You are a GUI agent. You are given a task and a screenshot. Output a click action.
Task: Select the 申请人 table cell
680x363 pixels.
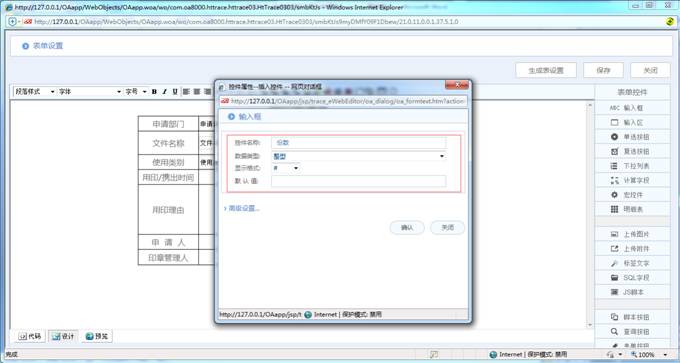(x=168, y=242)
